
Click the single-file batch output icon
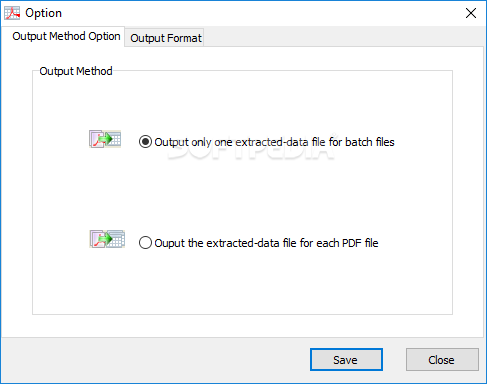pos(105,139)
